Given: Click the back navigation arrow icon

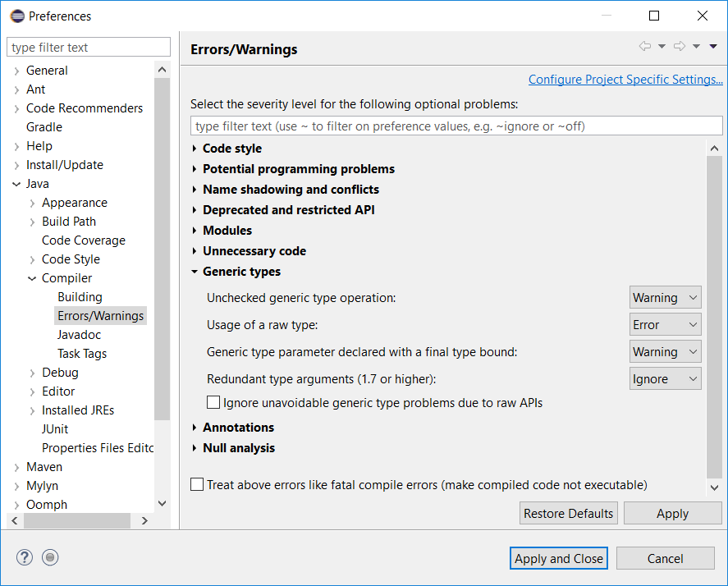Looking at the screenshot, I should (x=645, y=46).
